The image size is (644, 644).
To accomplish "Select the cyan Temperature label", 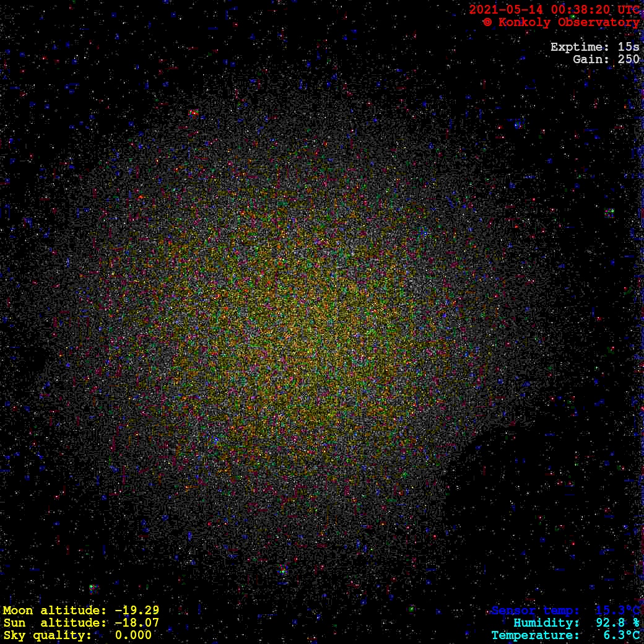I will (x=536, y=635).
